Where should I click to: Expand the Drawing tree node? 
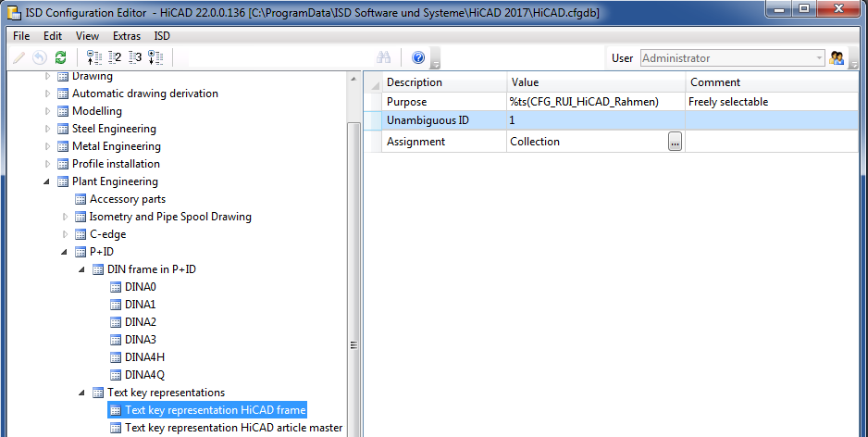click(x=47, y=76)
